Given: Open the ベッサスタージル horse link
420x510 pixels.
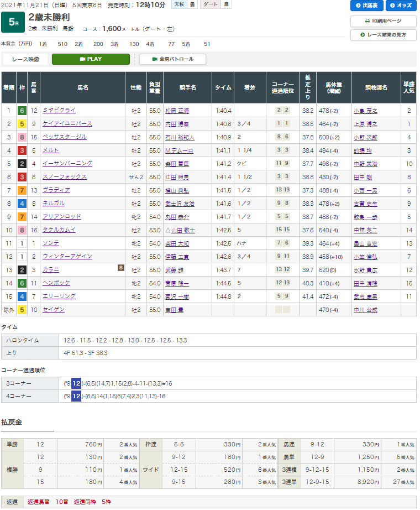Looking at the screenshot, I should [x=65, y=137].
